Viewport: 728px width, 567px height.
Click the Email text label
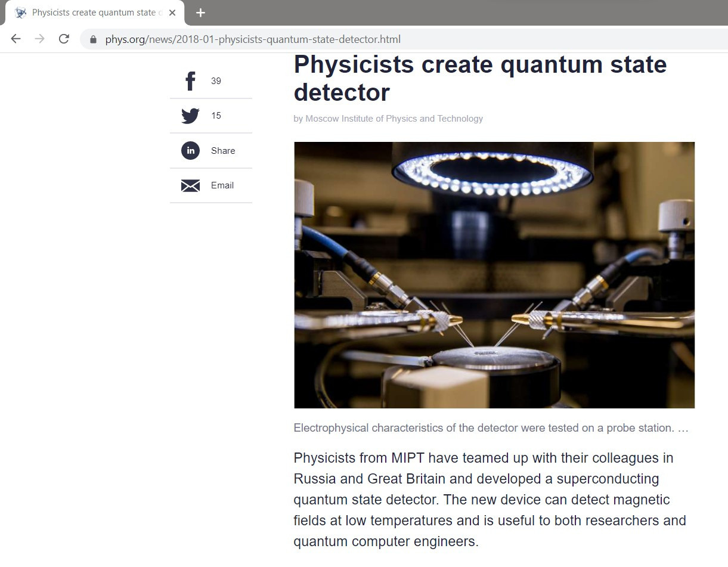tap(222, 185)
